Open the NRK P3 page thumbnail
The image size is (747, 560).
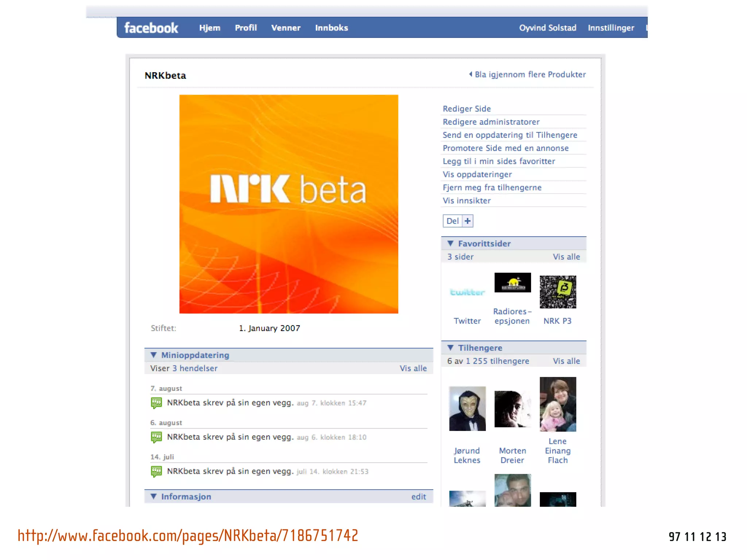[x=558, y=292]
